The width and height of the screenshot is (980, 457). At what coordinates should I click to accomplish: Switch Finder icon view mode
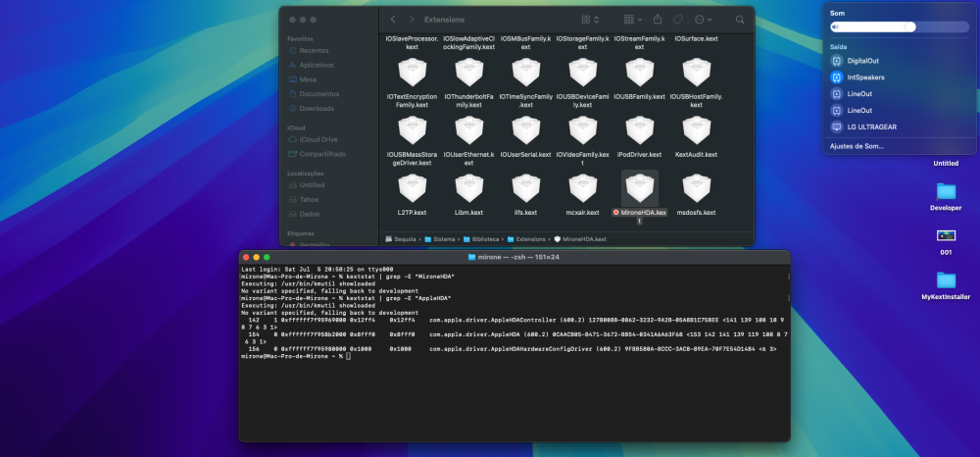[590, 20]
